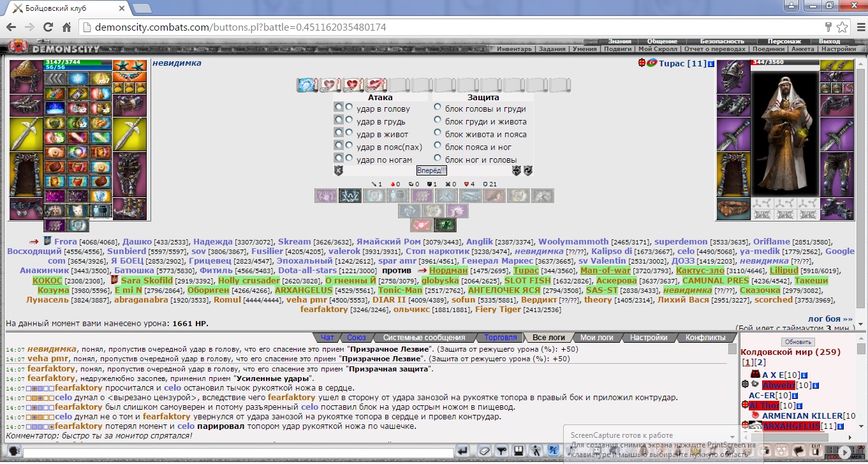Switch to the Системные сообщения tab
The height and width of the screenshot is (464, 868).
click(424, 338)
